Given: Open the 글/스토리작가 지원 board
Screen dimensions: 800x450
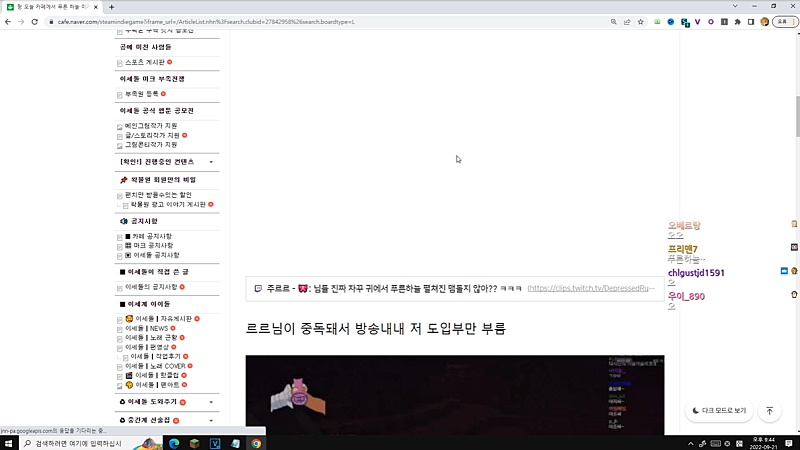Looking at the screenshot, I should tap(152, 135).
